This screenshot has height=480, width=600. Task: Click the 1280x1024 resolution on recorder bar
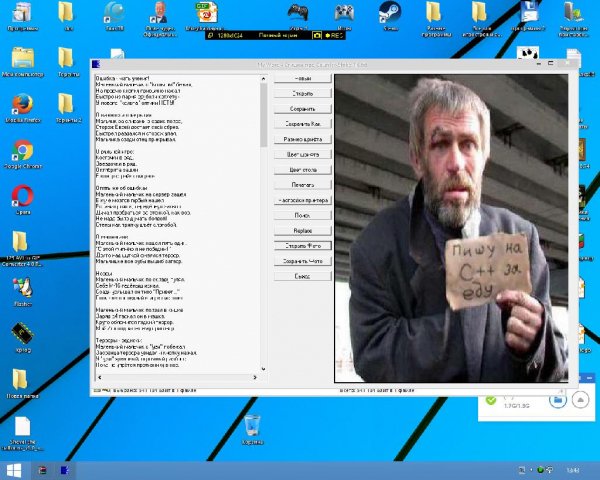(230, 35)
